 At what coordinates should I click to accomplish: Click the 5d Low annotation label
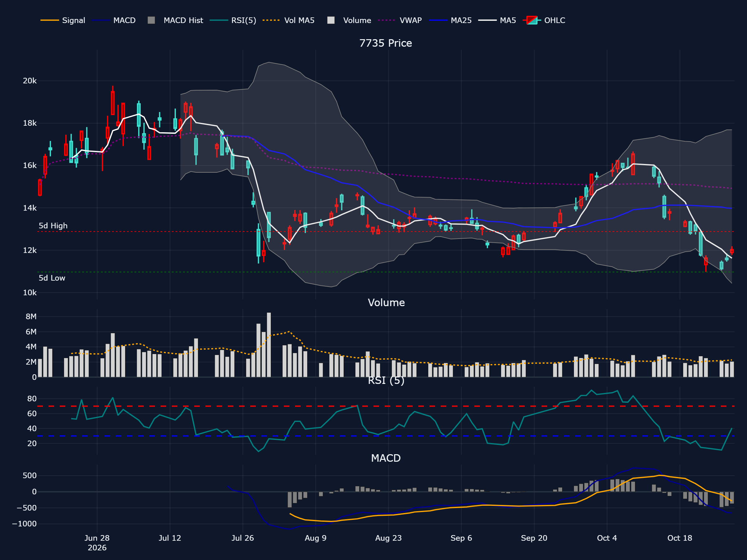[52, 278]
